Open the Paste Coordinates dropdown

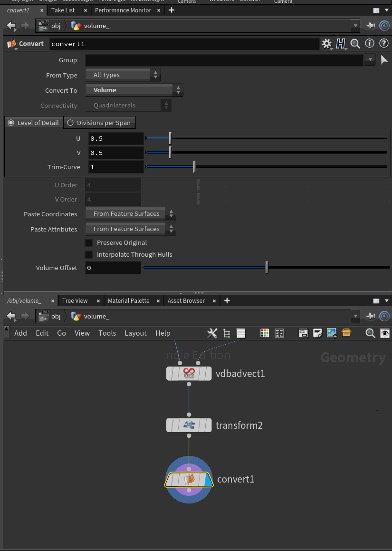(x=131, y=213)
